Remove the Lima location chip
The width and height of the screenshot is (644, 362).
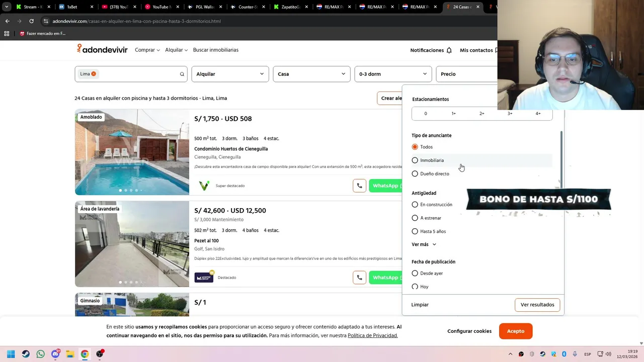click(x=94, y=74)
